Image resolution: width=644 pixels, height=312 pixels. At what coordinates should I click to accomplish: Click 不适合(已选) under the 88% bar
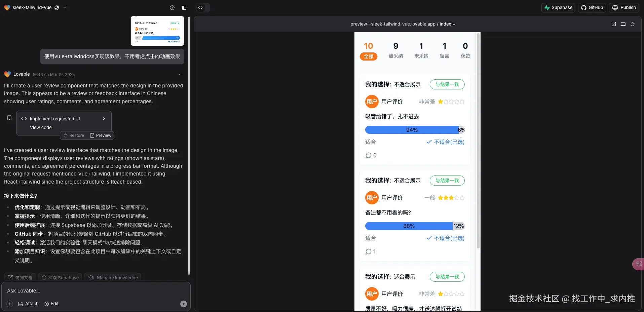tap(446, 238)
